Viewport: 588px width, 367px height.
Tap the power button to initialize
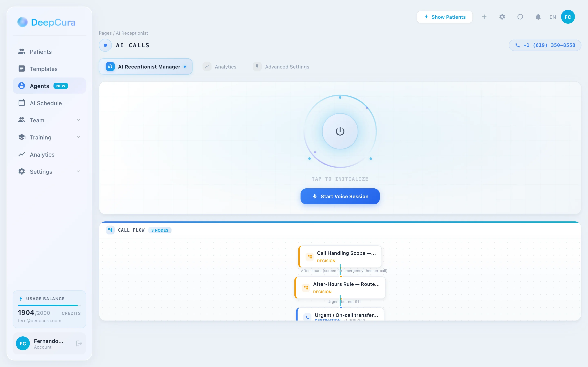click(x=340, y=131)
